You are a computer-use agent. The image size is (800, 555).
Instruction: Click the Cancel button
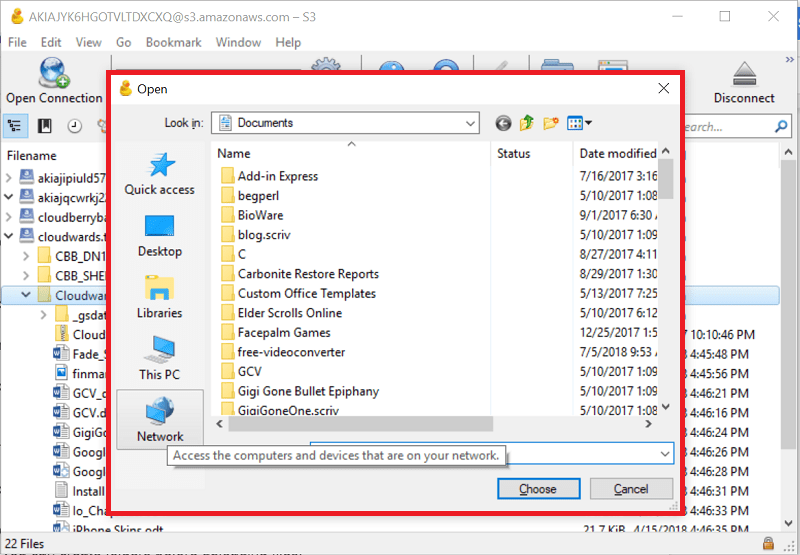pos(631,489)
